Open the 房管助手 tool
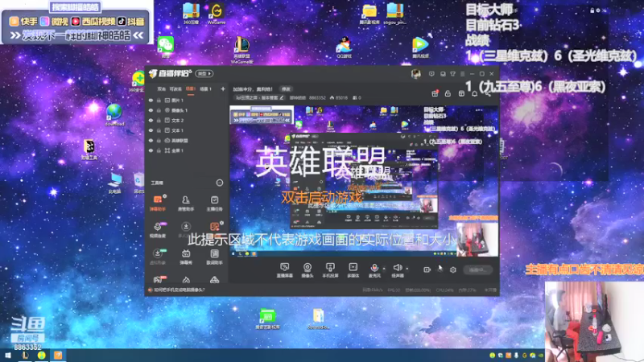Screen dimensions: 644x362 186,204
